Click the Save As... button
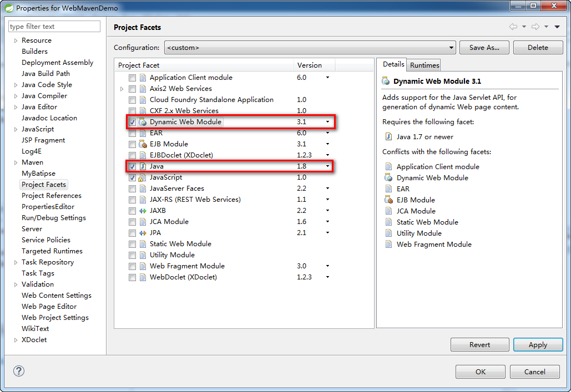Screen dimensions: 571x392 (484, 48)
